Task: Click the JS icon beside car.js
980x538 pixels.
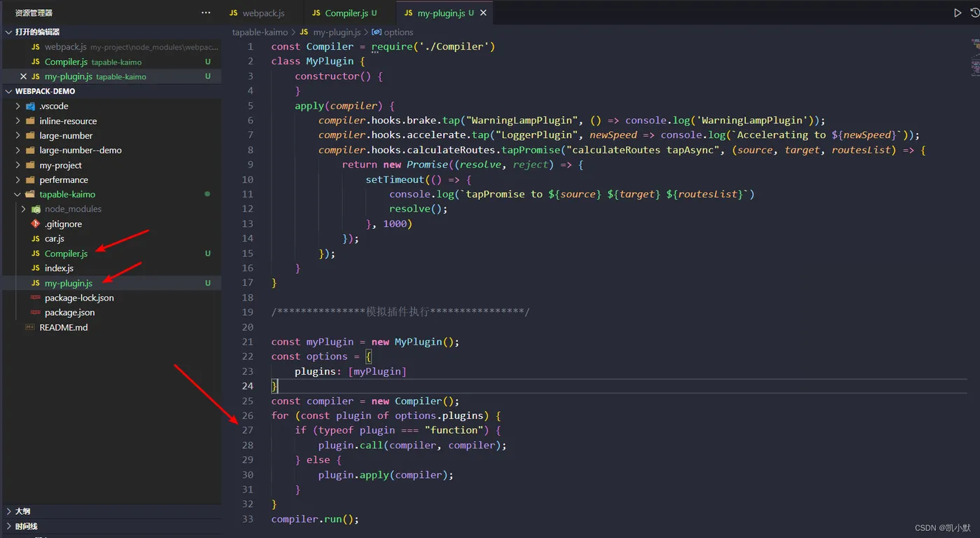Action: pyautogui.click(x=36, y=239)
